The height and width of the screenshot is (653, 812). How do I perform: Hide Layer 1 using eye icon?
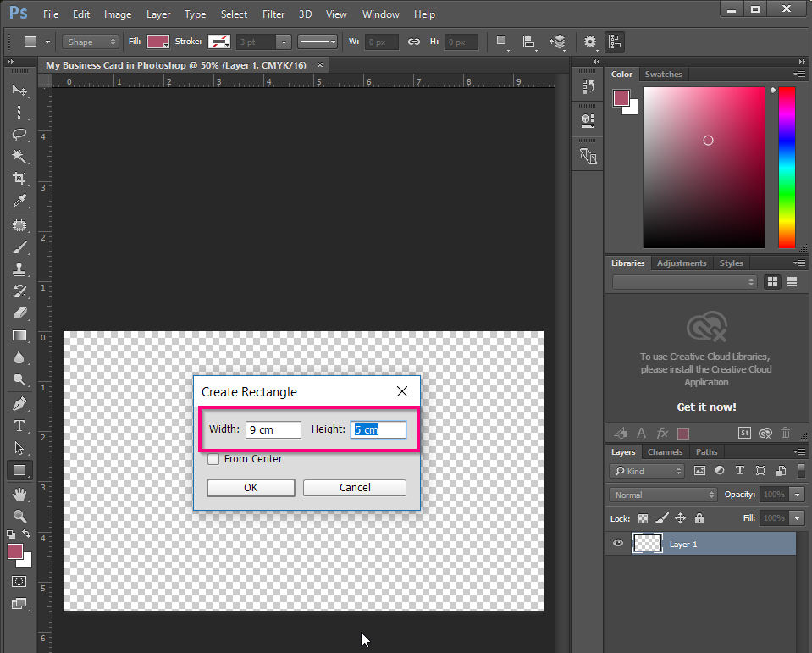pyautogui.click(x=618, y=544)
